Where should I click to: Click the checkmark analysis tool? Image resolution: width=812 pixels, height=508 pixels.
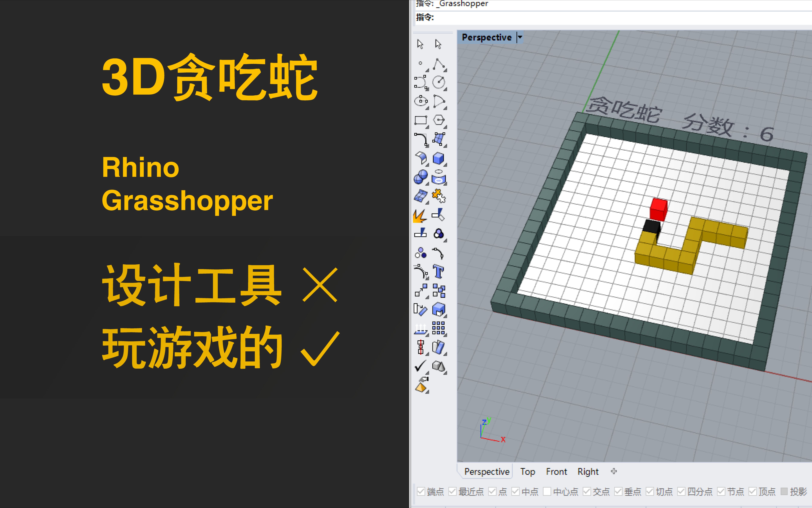(421, 366)
